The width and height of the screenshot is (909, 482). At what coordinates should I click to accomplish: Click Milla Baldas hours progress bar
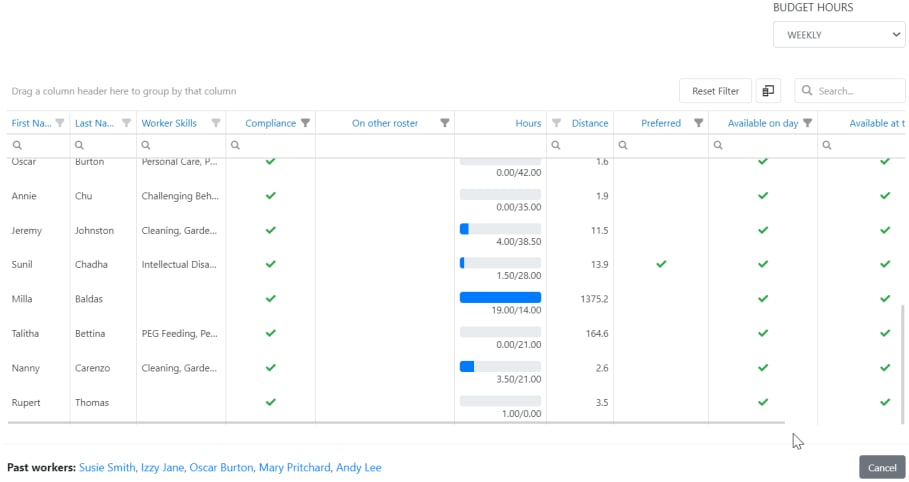coord(500,298)
